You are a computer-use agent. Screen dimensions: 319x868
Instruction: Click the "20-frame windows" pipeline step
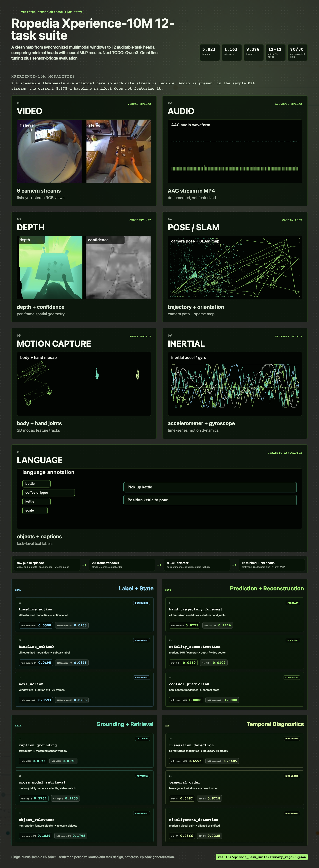pyautogui.click(x=122, y=565)
